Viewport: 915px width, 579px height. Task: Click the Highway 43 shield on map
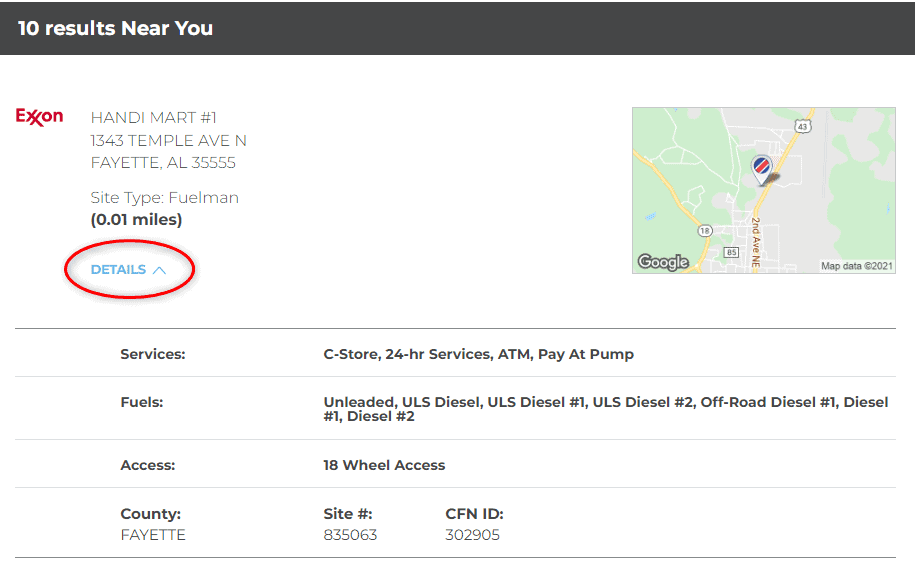click(803, 126)
